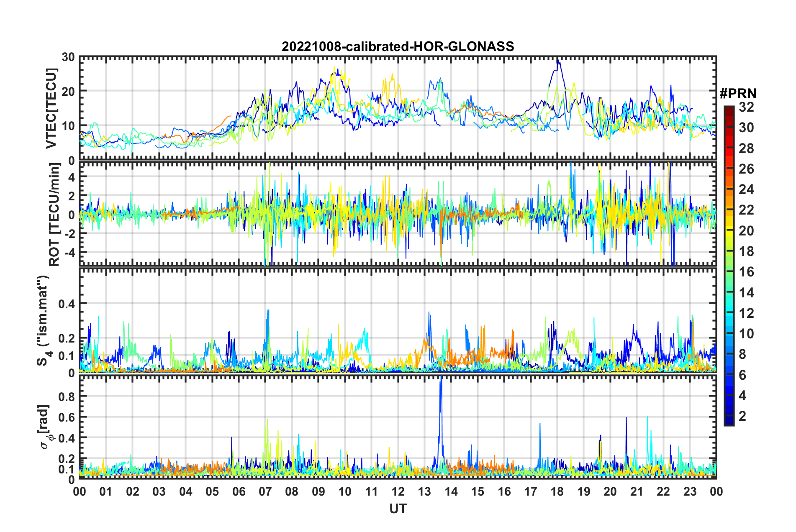
Task: Click the plot title 20221008-calibrated-HOR-GLONASS
Action: [398, 46]
